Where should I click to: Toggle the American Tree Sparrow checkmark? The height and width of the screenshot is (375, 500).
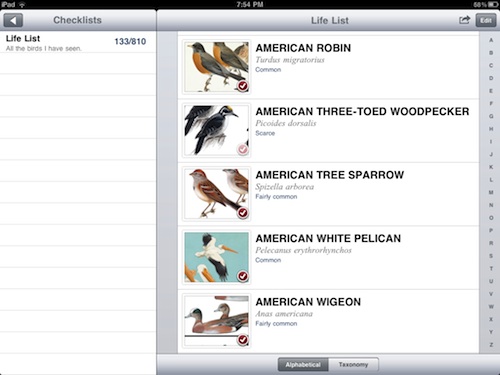243,213
